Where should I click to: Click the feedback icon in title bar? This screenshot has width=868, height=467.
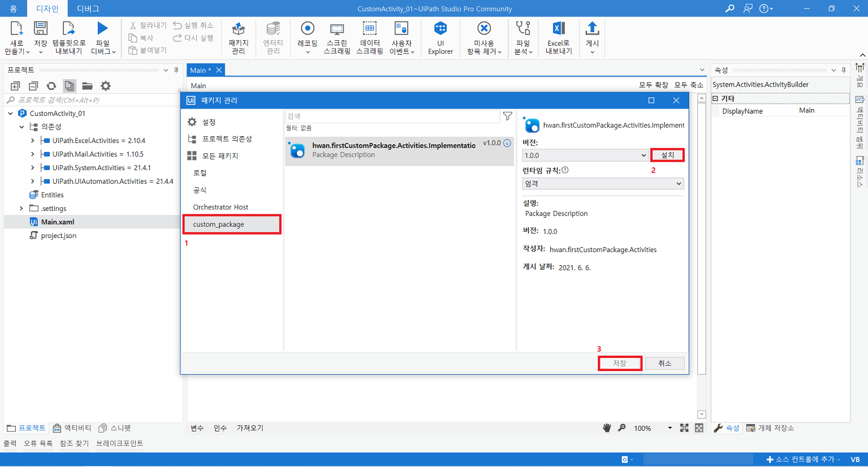pos(748,8)
